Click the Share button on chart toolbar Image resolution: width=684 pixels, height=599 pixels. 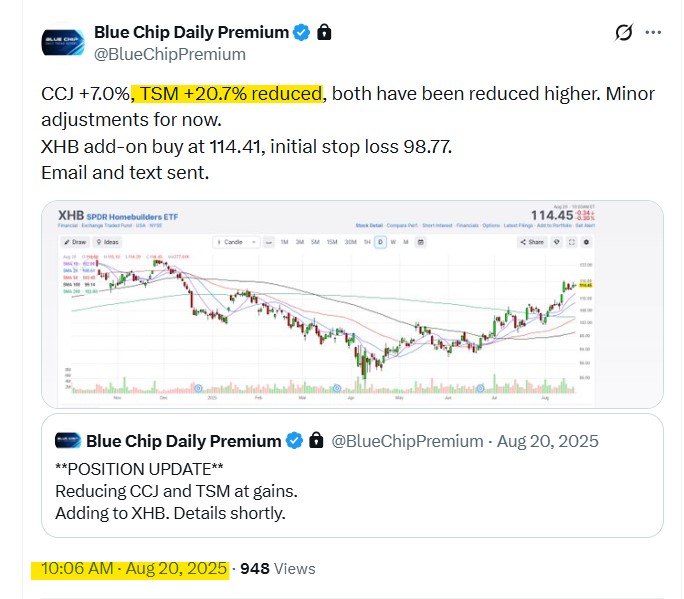click(535, 242)
